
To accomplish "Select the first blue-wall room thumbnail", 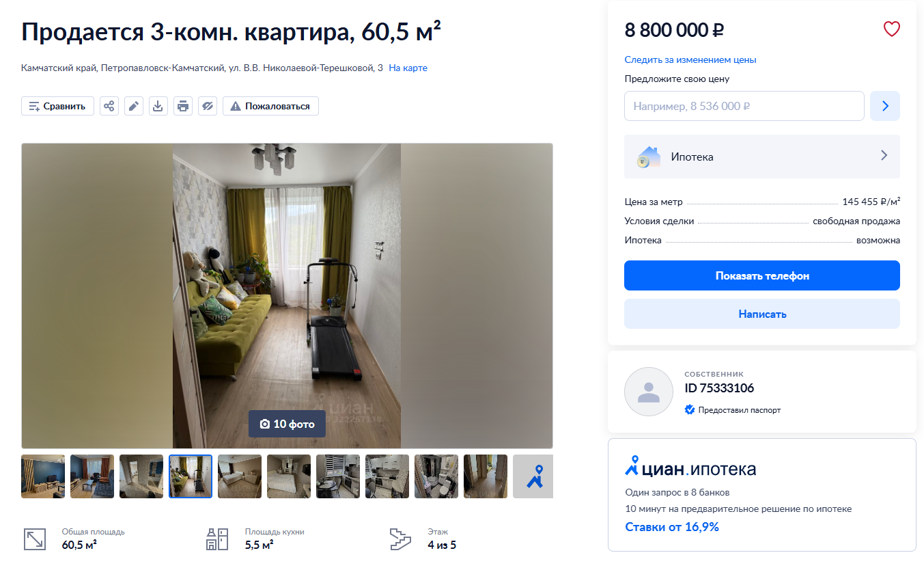I will pos(43,476).
